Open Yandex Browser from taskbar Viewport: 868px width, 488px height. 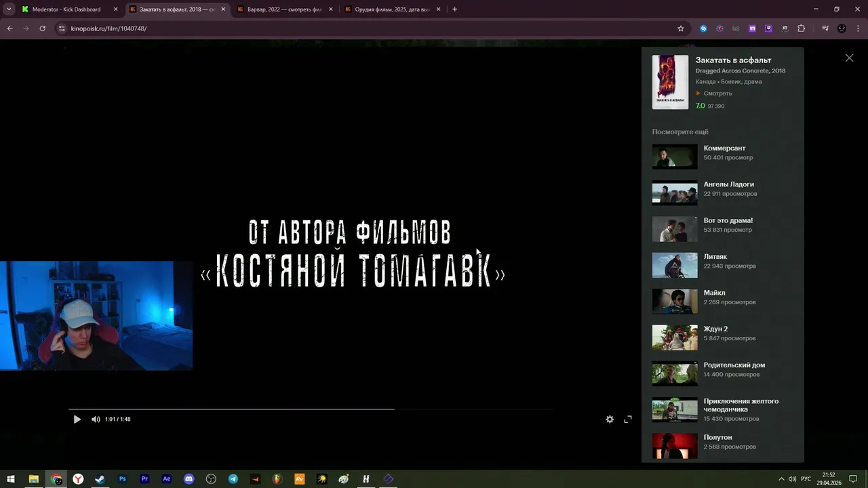pos(79,479)
